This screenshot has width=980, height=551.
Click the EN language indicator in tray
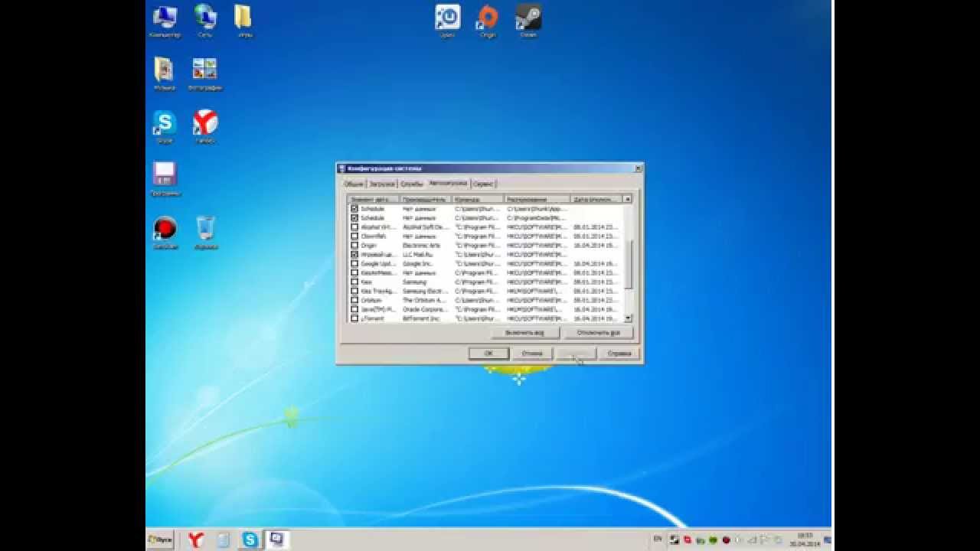657,540
